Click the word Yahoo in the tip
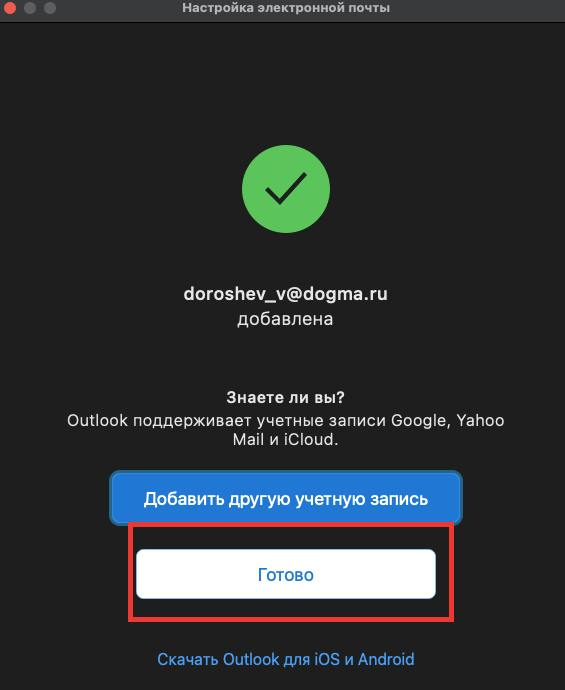The width and height of the screenshot is (565, 690). click(480, 420)
